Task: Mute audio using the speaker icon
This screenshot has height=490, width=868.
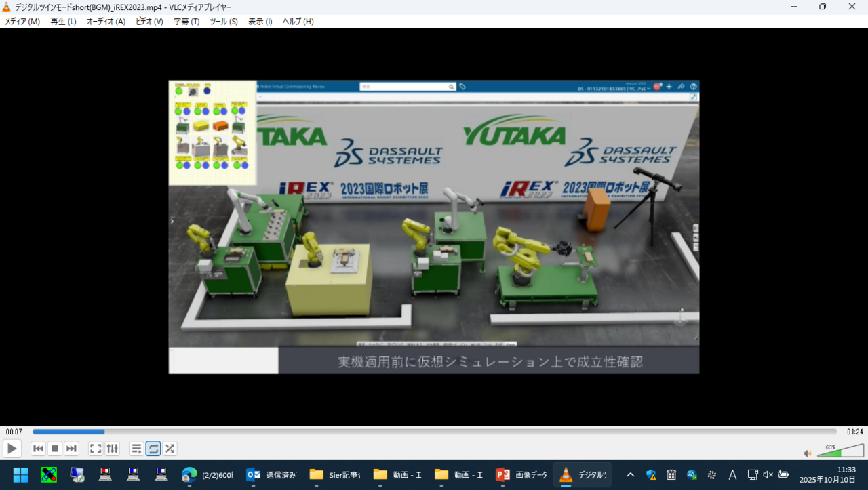Action: point(807,453)
